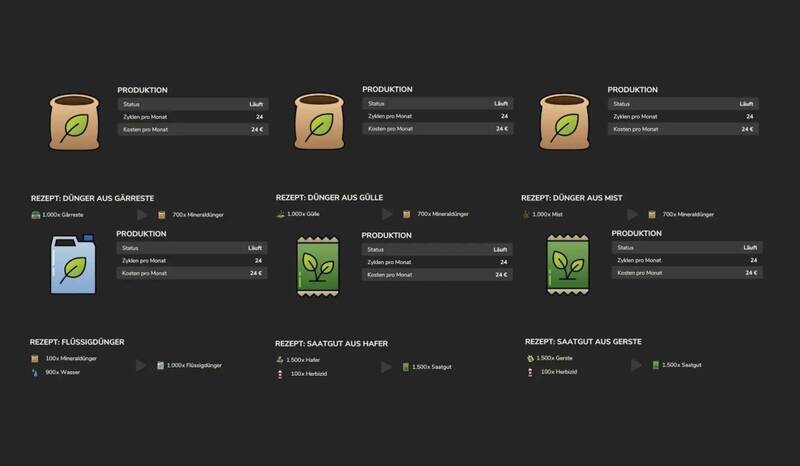800x466 pixels.
Task: Select Zyklen pro Monat row of Flüssigdünger production
Action: coord(192,261)
